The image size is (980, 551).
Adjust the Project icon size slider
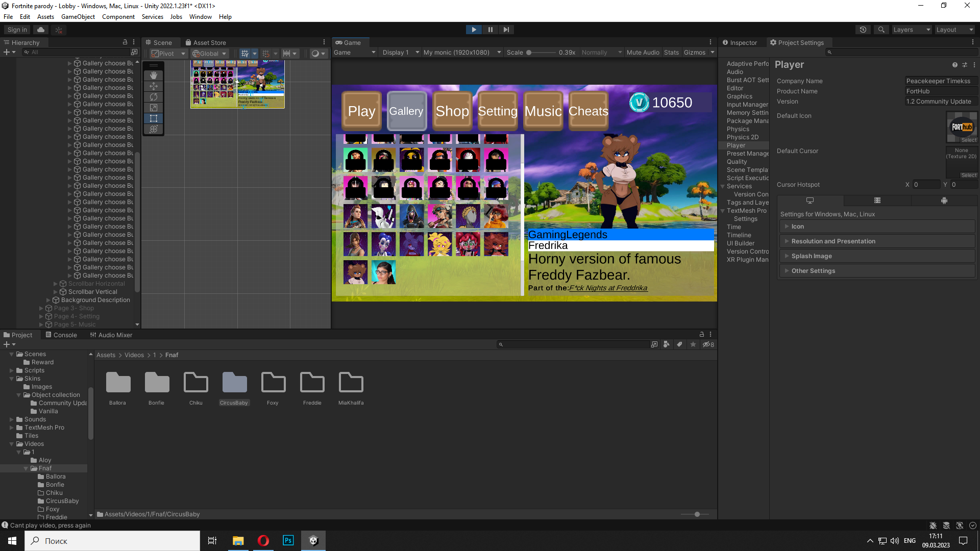[x=695, y=514]
